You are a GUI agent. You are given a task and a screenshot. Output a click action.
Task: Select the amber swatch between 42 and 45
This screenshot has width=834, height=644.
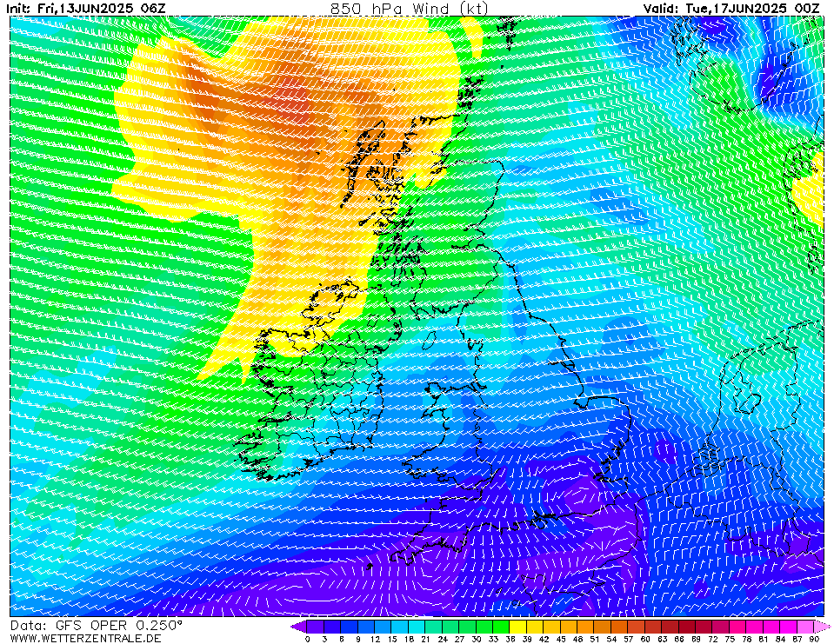552,627
